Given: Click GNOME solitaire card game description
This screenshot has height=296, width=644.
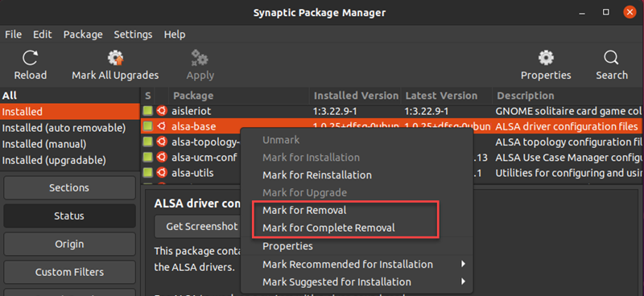Looking at the screenshot, I should tap(569, 111).
